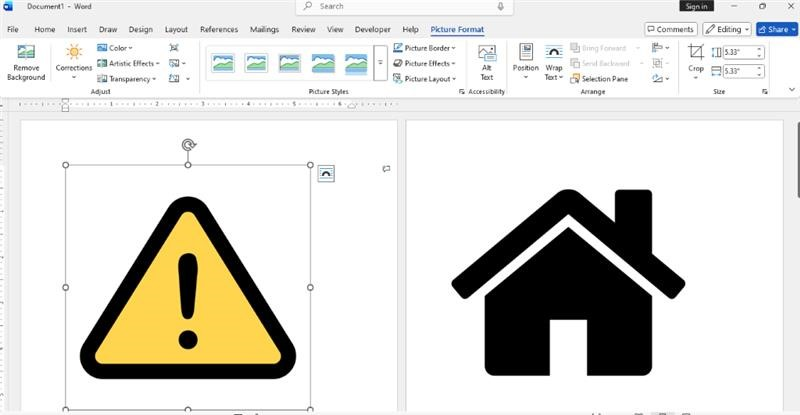
Task: Click the Sign in button
Action: pyautogui.click(x=696, y=6)
